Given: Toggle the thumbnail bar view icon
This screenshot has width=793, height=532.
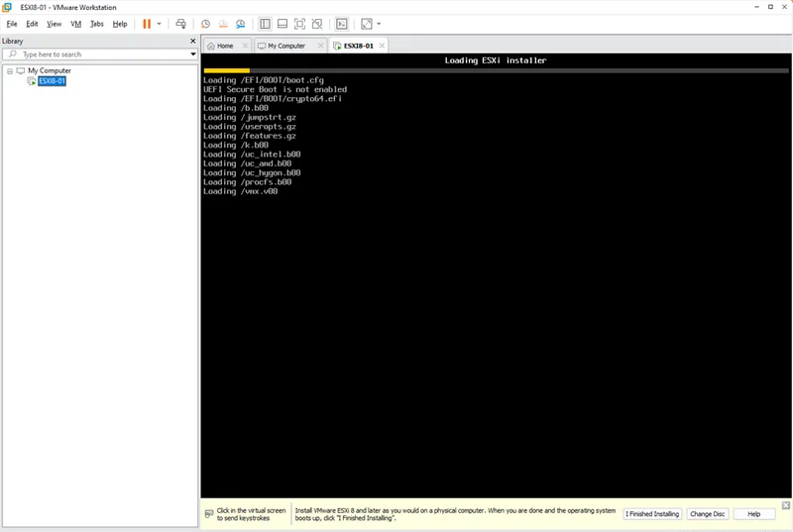Looking at the screenshot, I should [283, 24].
